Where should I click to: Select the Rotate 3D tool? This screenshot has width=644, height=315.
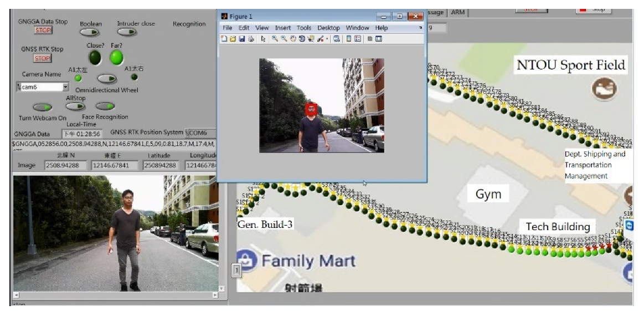(x=302, y=39)
